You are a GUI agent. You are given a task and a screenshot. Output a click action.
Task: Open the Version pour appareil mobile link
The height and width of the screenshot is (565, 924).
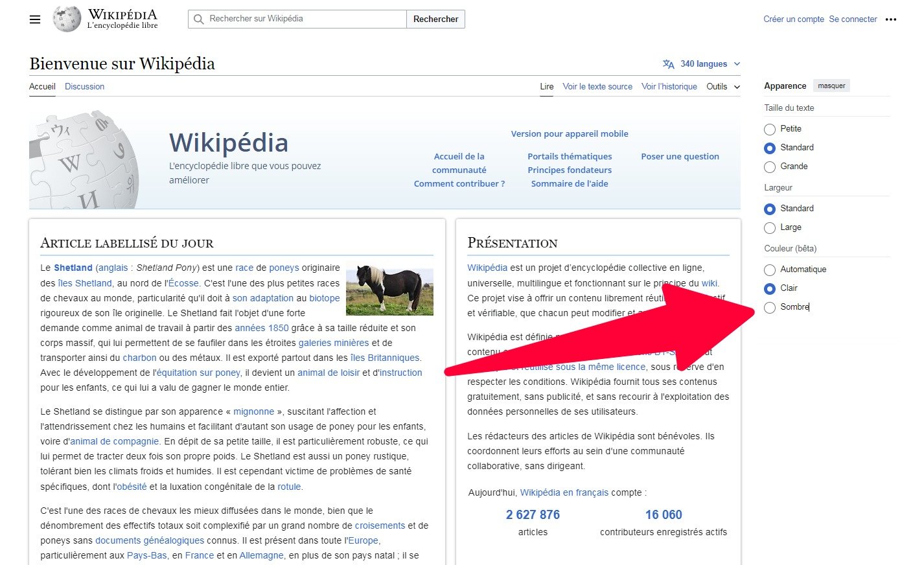[569, 133]
